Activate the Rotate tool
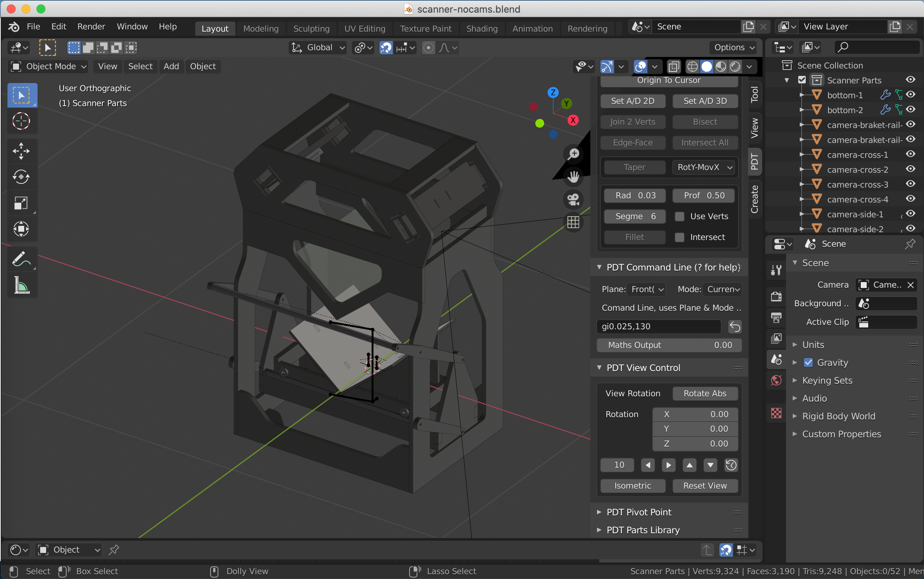924x579 pixels. [21, 177]
